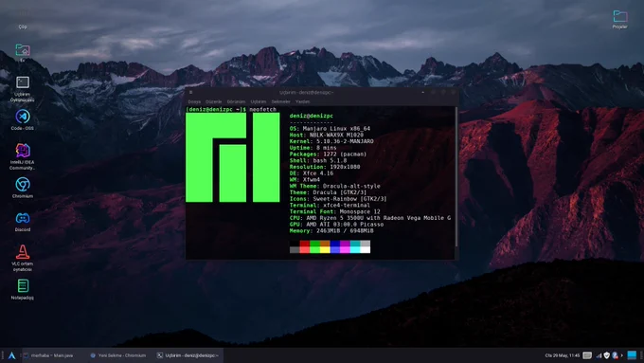Click the 'CPU: AMD Ryzen 5 3500U' line

pyautogui.click(x=370, y=218)
